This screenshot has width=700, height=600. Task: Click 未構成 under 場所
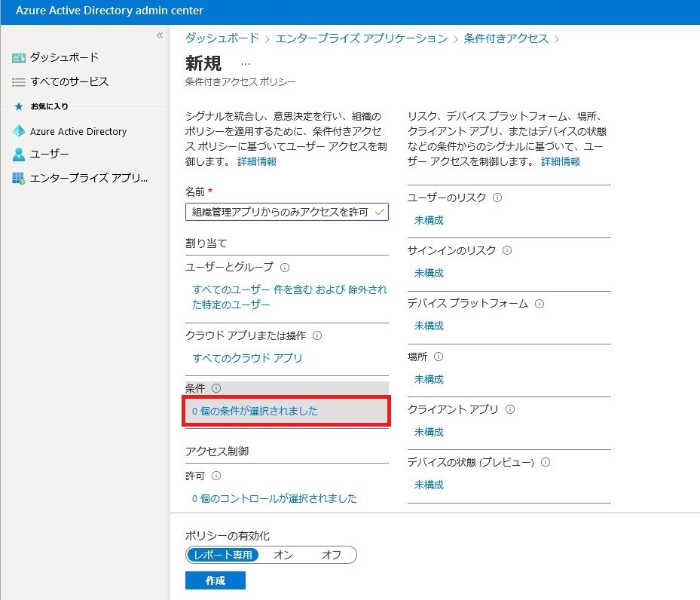pyautogui.click(x=429, y=379)
